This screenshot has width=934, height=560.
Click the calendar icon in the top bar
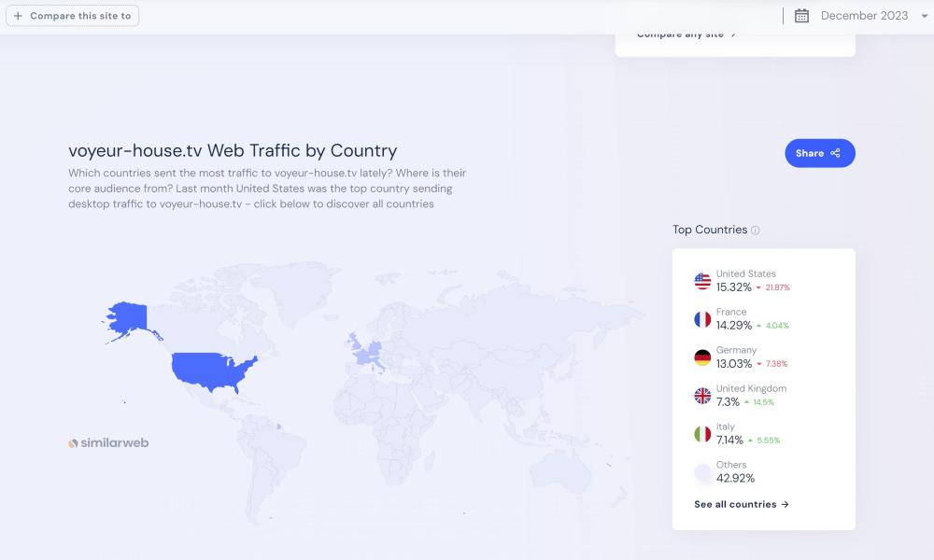click(x=801, y=16)
